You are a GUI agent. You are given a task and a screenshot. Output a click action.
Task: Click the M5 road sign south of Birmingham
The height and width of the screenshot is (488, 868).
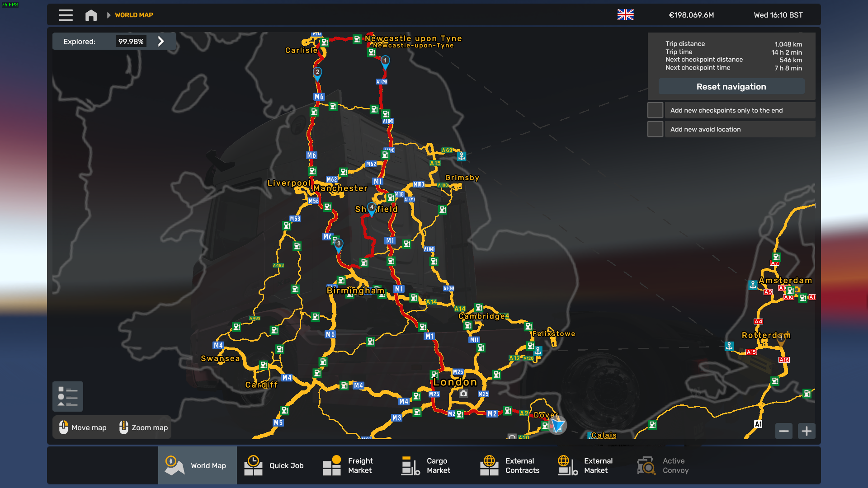(330, 335)
